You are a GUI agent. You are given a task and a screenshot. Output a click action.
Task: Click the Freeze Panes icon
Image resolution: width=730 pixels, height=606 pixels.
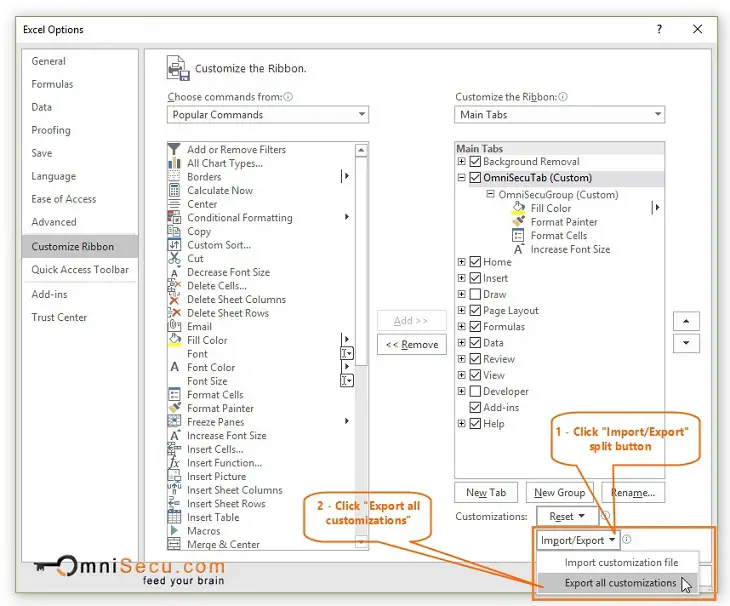pos(174,422)
